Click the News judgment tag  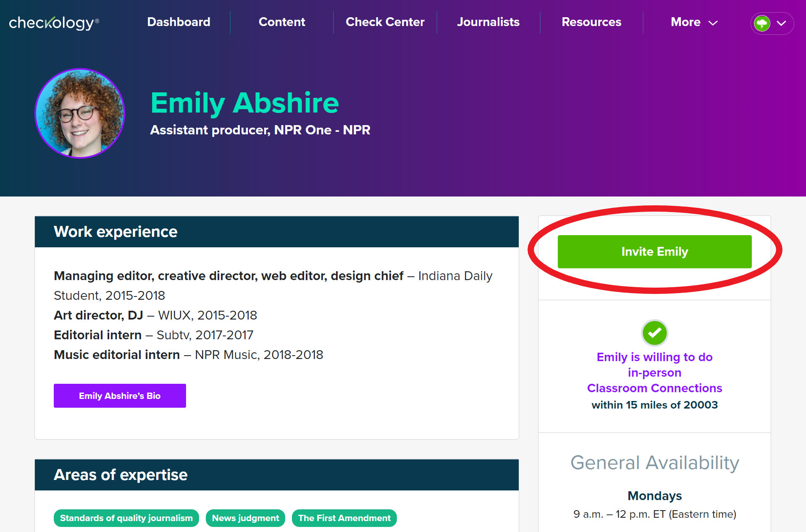[x=245, y=518]
